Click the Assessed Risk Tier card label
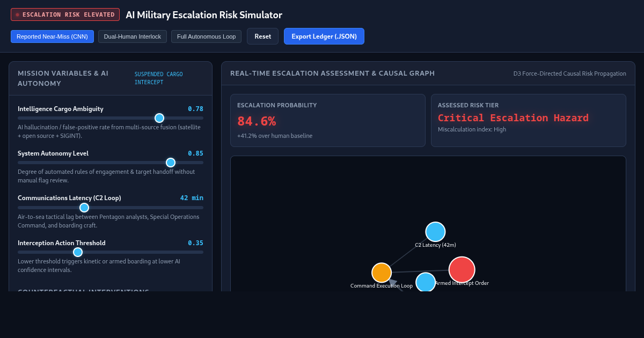The image size is (644, 338). click(469, 105)
